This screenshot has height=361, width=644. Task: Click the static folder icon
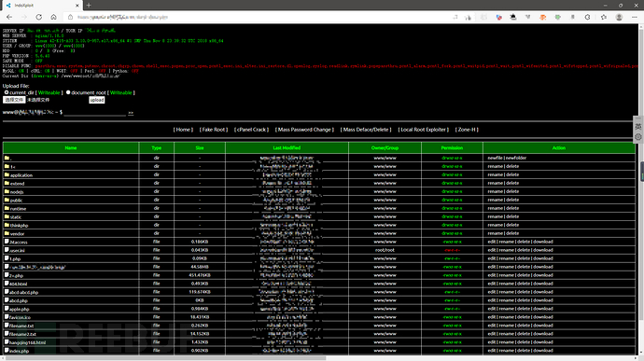click(7, 216)
